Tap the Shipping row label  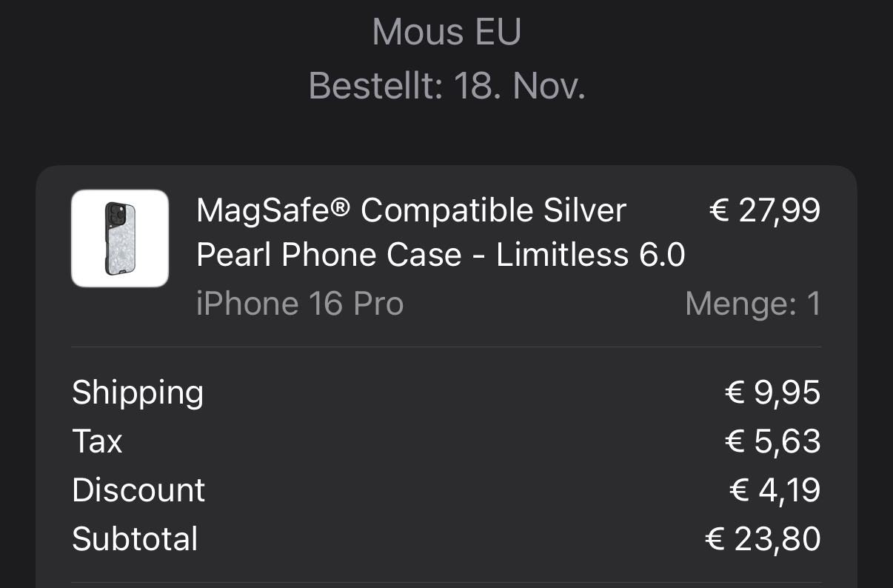(x=138, y=392)
